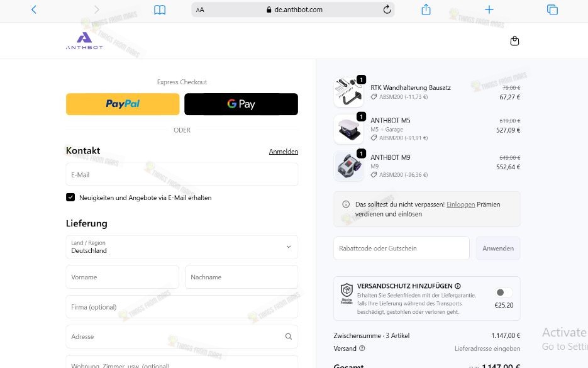588x368 pixels.
Task: Click the de.anthbot.com address bar
Action: tap(293, 9)
